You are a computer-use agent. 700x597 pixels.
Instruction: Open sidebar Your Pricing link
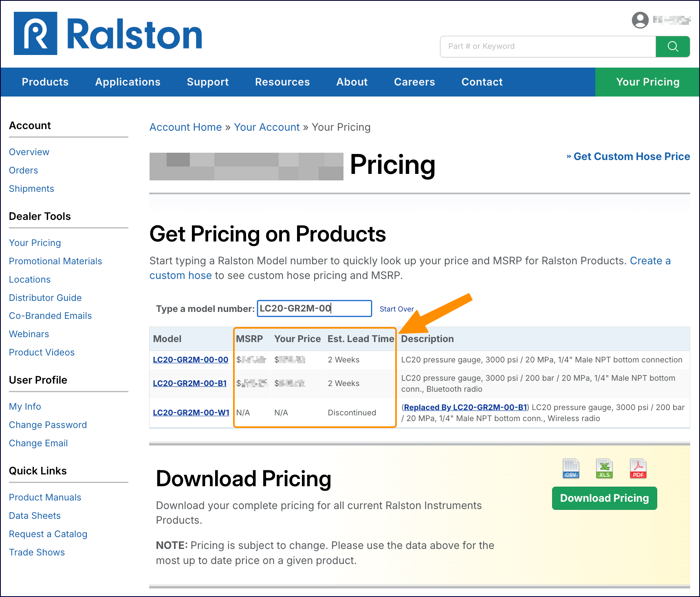coord(35,243)
